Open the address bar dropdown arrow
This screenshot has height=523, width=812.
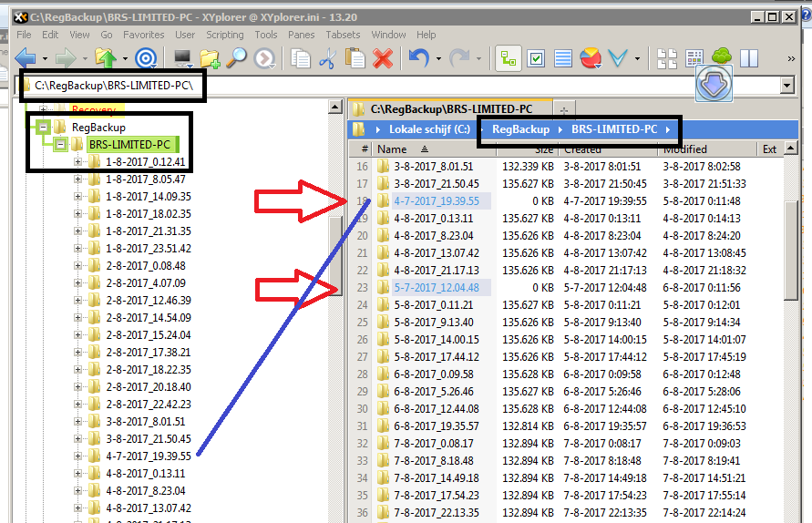787,86
